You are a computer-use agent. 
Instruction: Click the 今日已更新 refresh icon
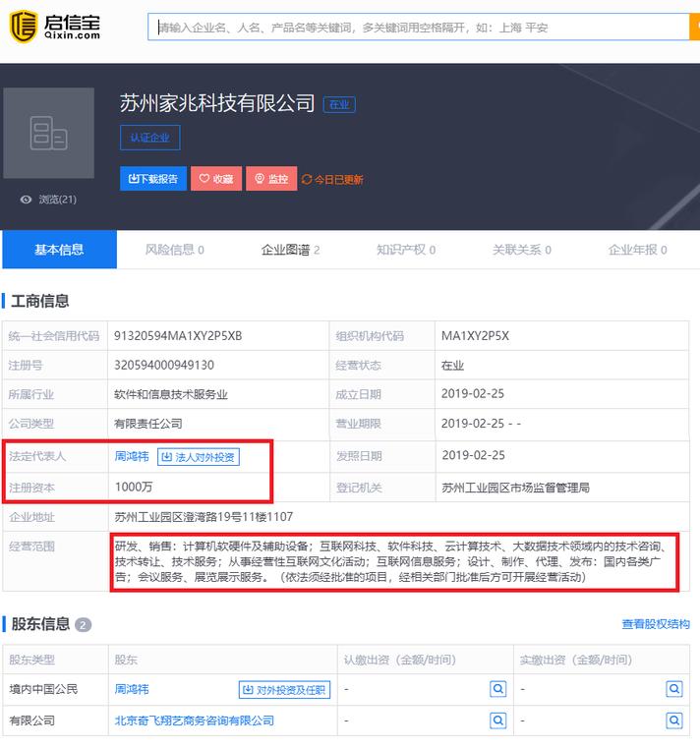[x=307, y=180]
